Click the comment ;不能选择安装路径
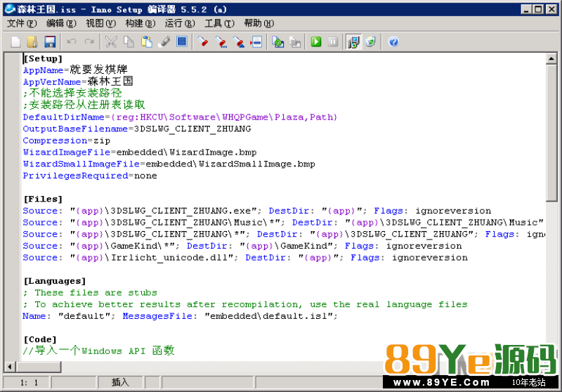Screen dimensions: 562x392 pos(72,93)
